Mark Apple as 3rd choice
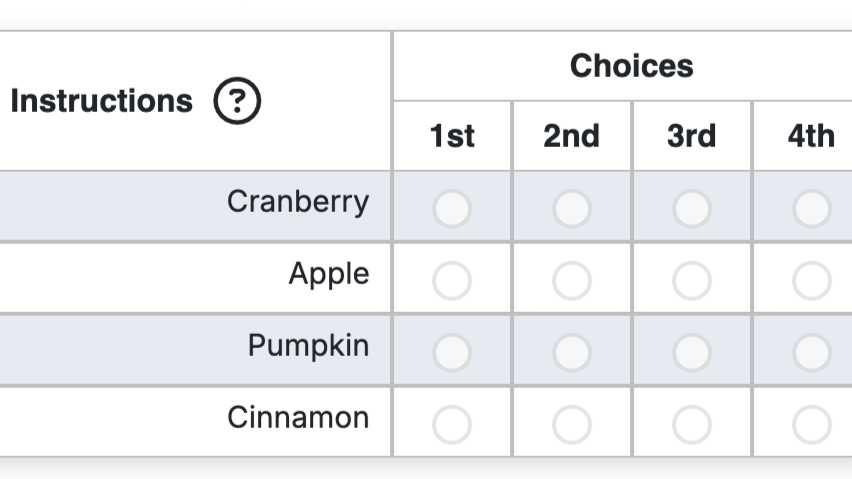Viewport: 852px width, 479px height. pos(692,281)
